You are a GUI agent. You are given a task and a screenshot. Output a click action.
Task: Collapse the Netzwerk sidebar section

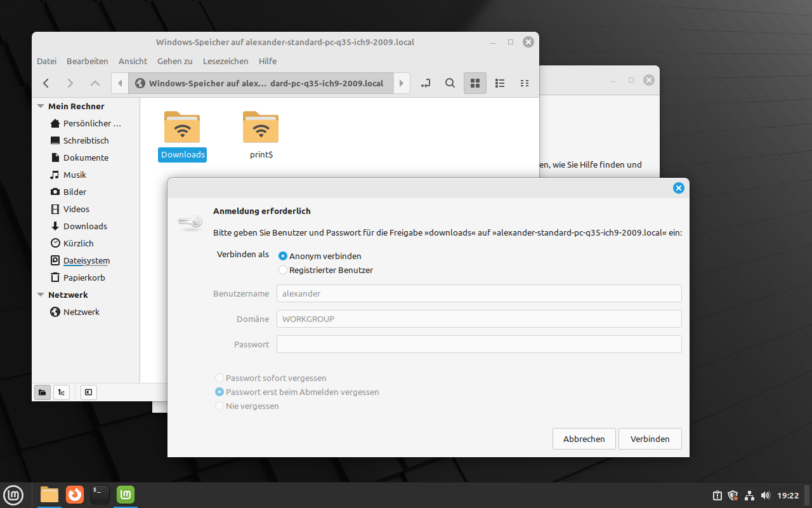41,295
